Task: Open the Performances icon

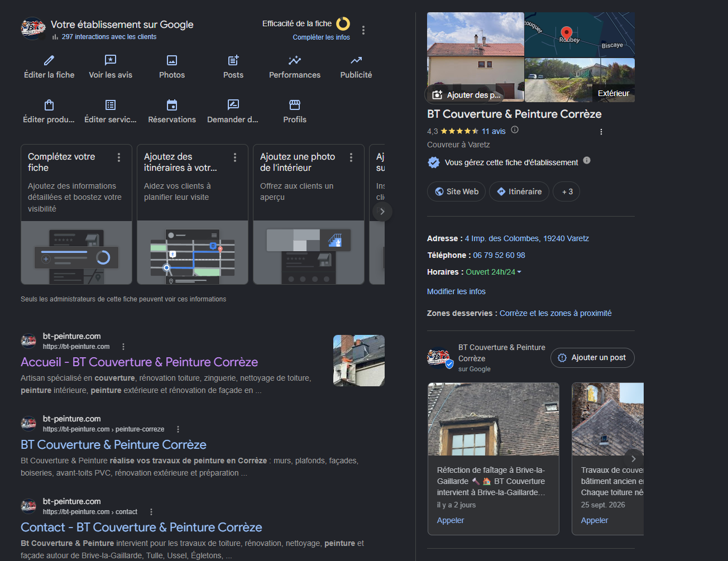Action: [x=295, y=60]
